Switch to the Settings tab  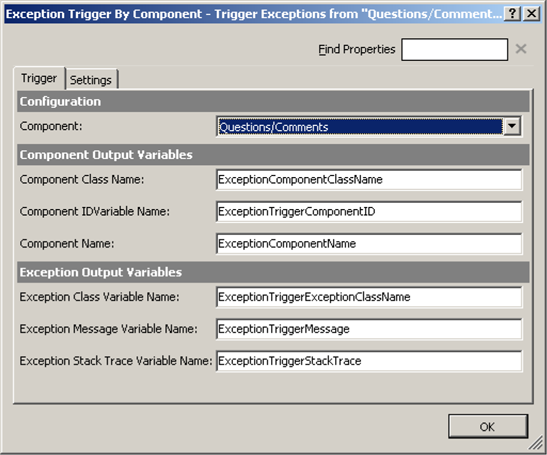(x=91, y=80)
